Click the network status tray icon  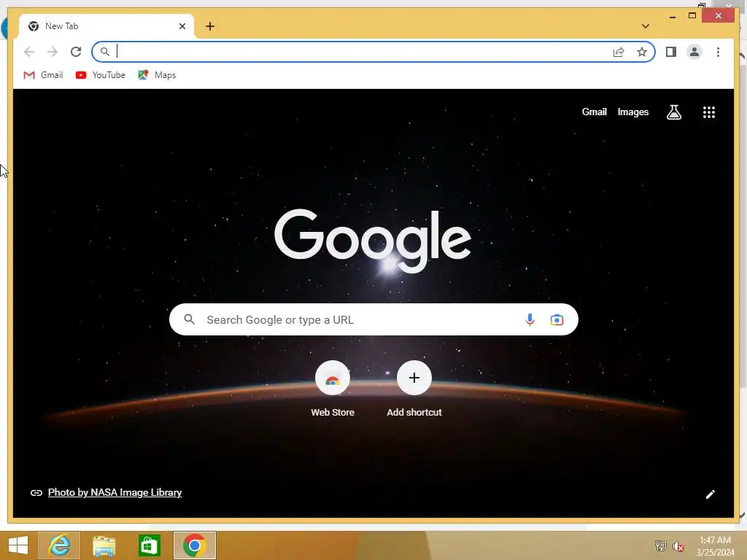(x=660, y=545)
